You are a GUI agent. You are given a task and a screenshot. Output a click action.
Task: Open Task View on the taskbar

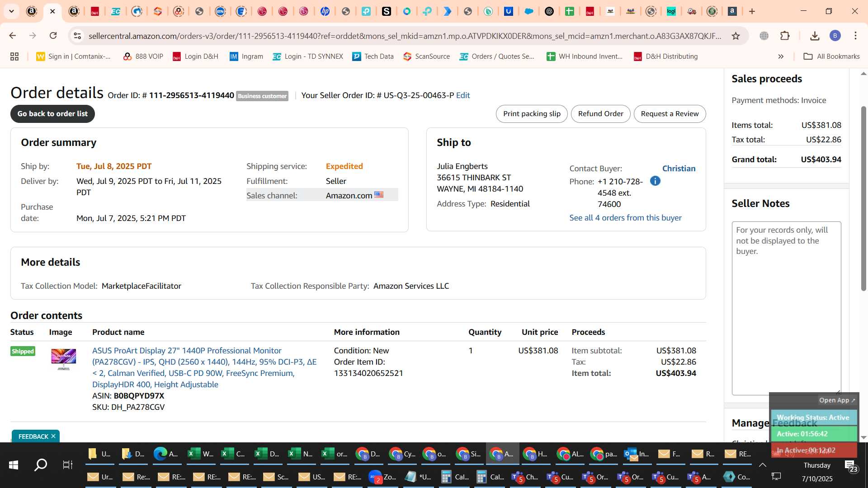pyautogui.click(x=67, y=465)
